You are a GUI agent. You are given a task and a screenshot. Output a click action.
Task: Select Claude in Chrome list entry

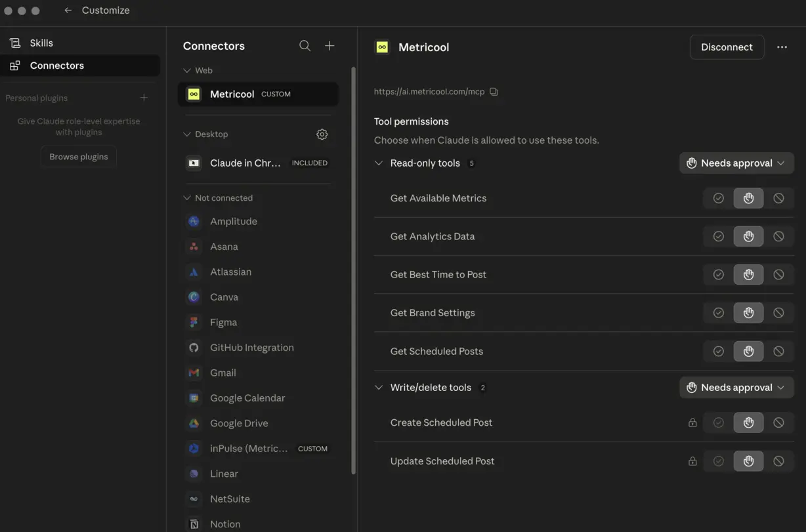(x=258, y=163)
